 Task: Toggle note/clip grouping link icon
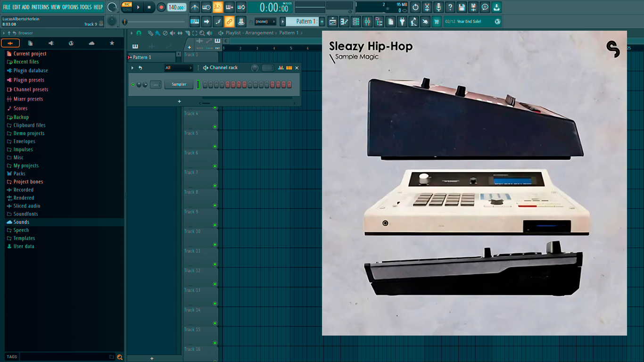coord(230,21)
